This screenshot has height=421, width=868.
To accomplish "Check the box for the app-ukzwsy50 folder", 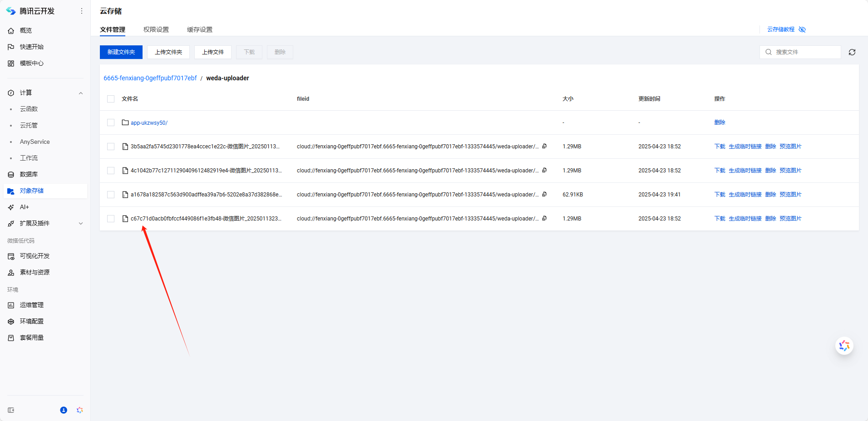I will [x=111, y=122].
